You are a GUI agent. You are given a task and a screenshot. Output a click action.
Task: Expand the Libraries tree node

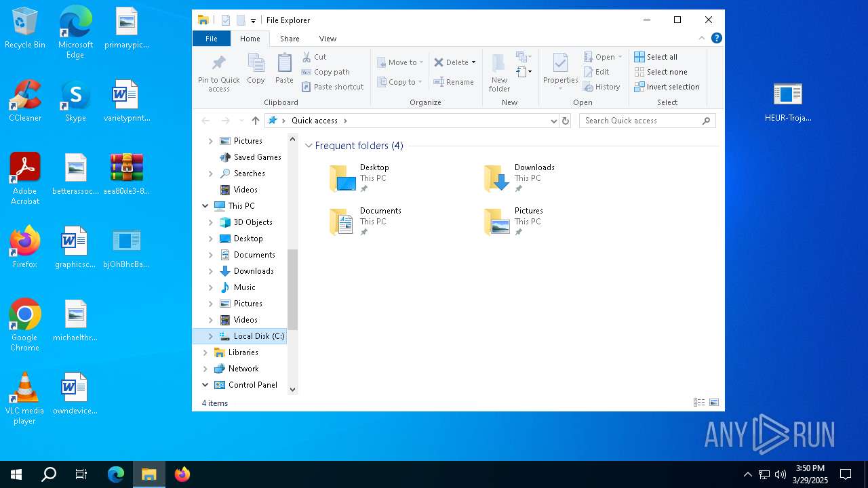coord(205,352)
